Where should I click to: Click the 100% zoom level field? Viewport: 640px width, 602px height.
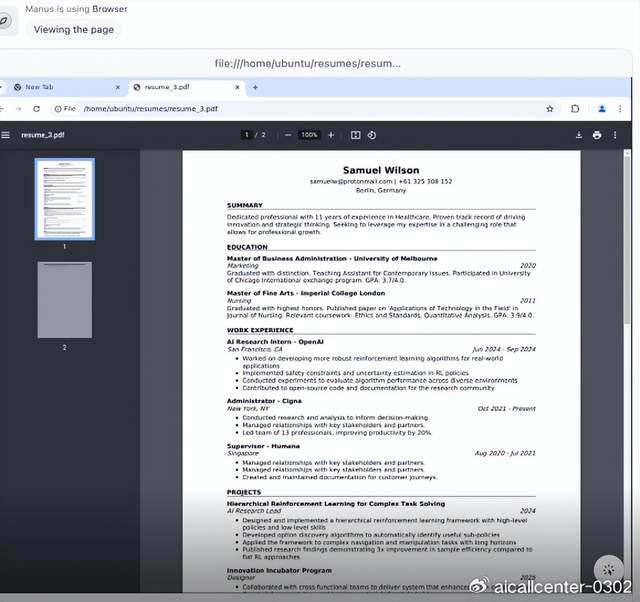[x=309, y=135]
